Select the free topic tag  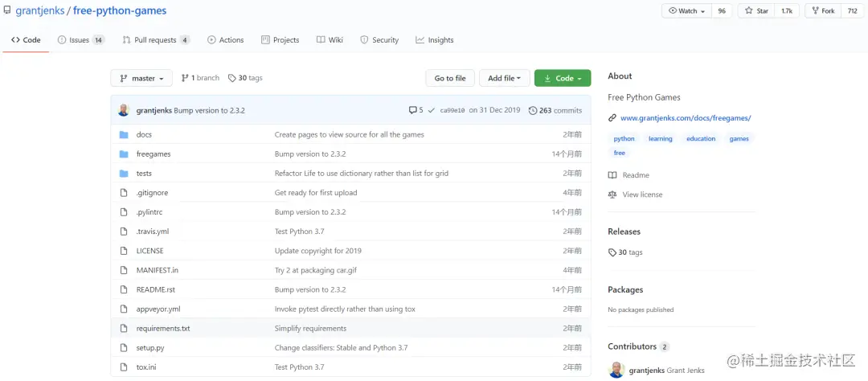620,153
